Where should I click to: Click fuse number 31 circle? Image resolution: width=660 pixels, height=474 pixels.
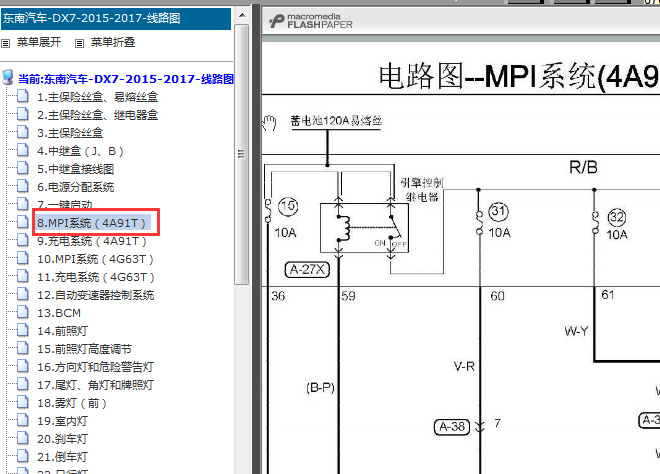499,211
